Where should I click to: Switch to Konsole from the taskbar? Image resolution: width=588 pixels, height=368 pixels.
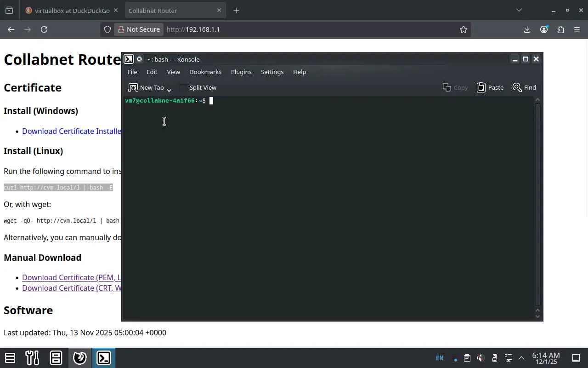104,358
